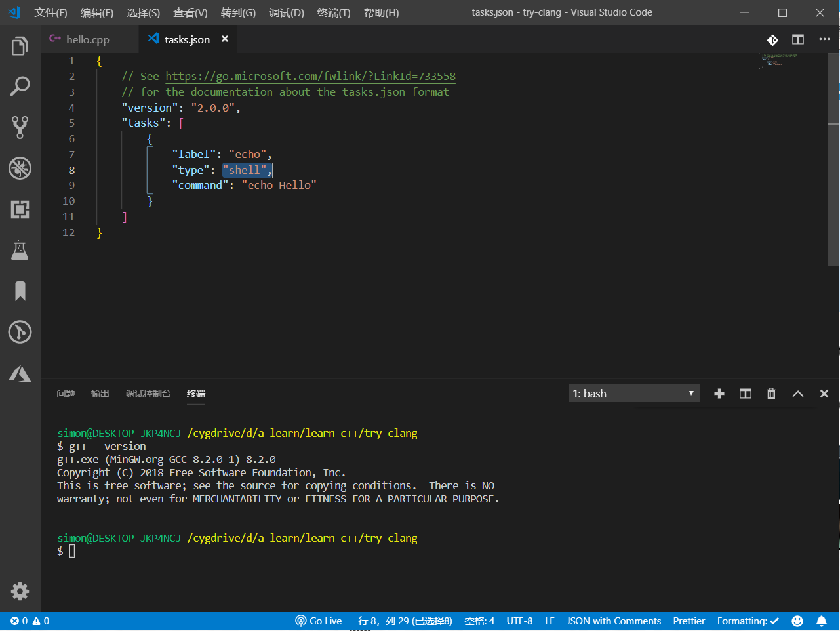
Task: Toggle Formatting status with checkmark
Action: (x=748, y=621)
